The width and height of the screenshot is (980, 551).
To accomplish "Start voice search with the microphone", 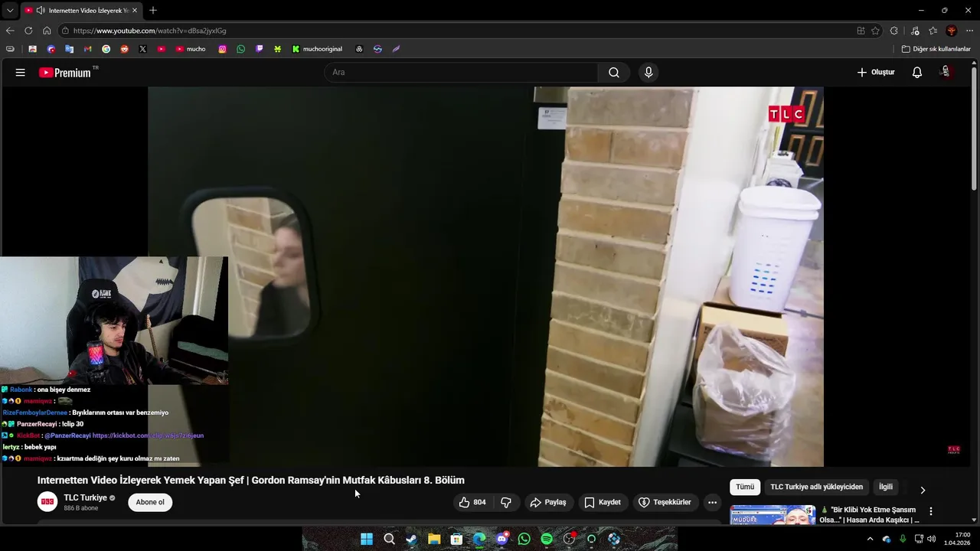I will (x=648, y=73).
